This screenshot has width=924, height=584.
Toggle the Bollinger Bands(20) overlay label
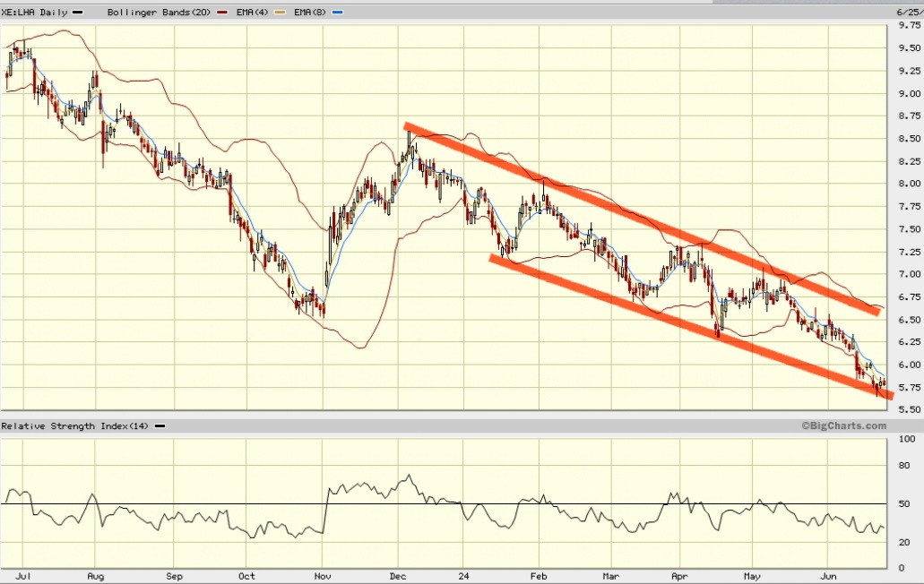159,12
